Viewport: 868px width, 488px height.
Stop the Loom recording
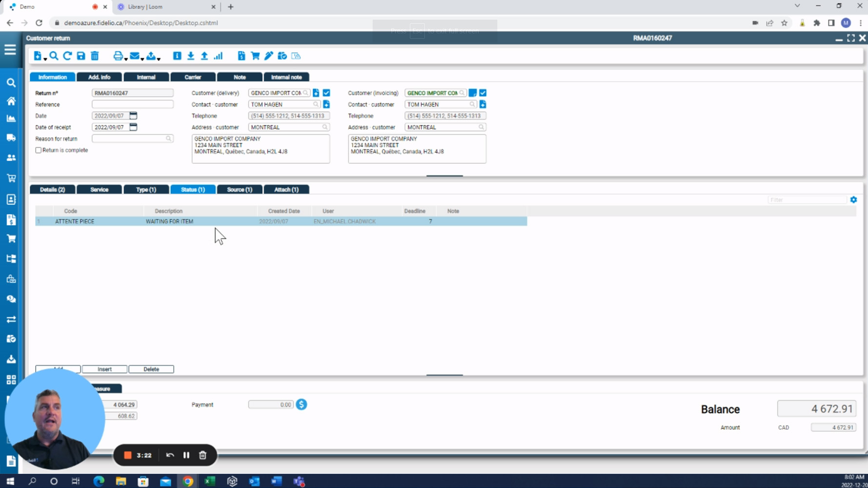128,455
